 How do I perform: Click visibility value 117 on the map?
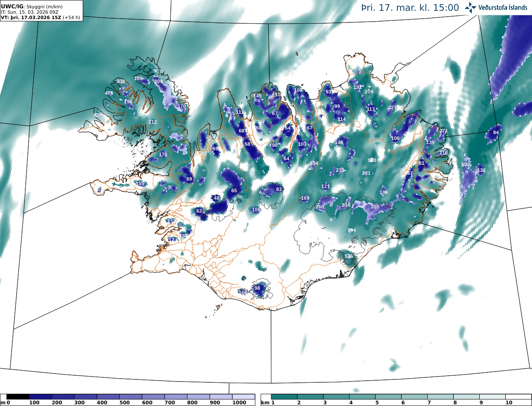pyautogui.click(x=371, y=109)
